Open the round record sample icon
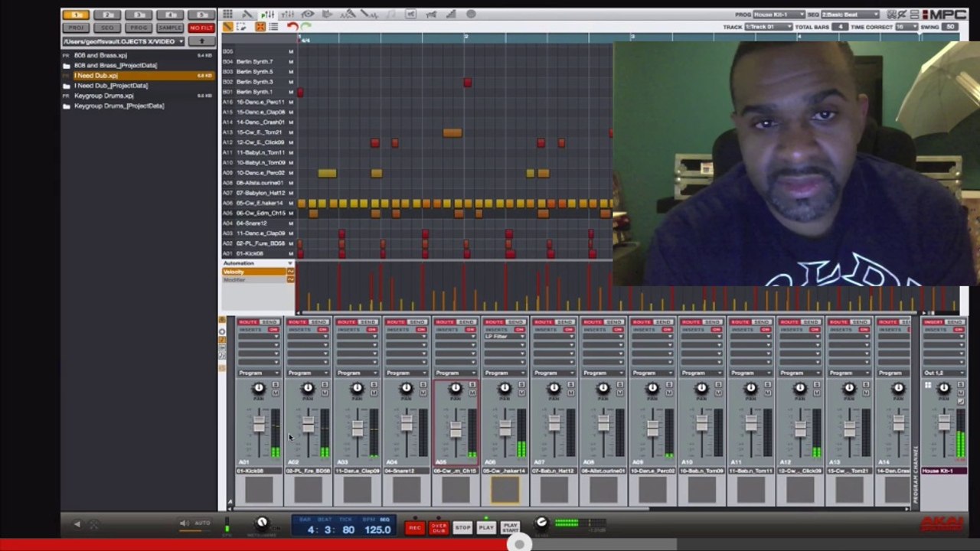980x551 pixels. pyautogui.click(x=471, y=14)
